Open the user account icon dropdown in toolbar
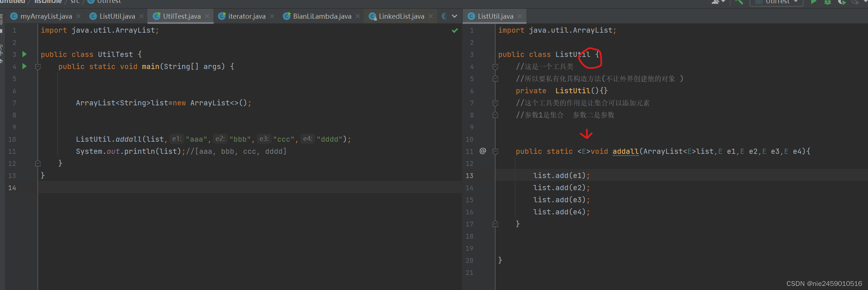Image resolution: width=868 pixels, height=290 pixels. click(718, 2)
